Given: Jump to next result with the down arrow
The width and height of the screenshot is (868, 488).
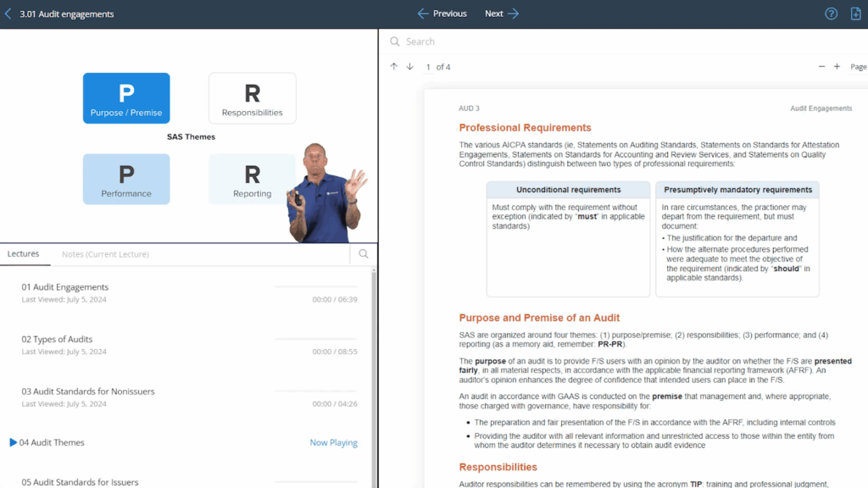Looking at the screenshot, I should coord(410,66).
